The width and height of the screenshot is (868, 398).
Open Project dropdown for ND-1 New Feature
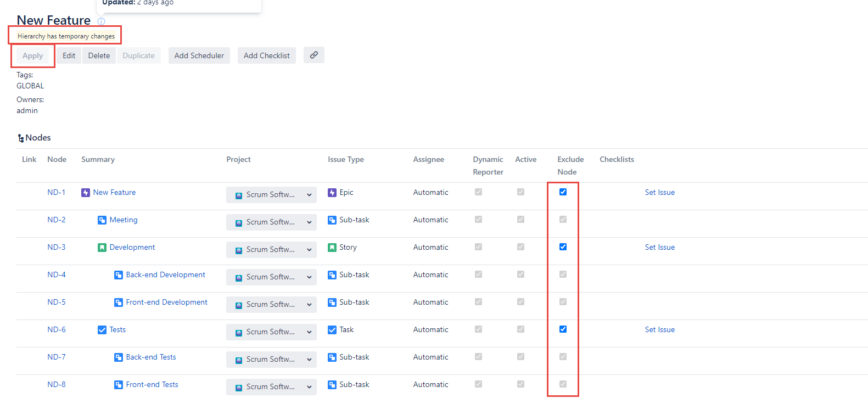pyautogui.click(x=271, y=195)
